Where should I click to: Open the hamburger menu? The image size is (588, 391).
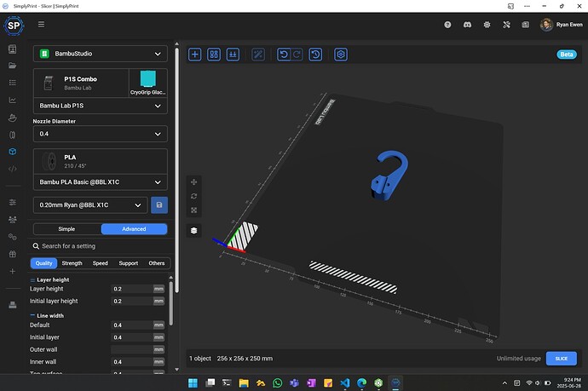(41, 25)
